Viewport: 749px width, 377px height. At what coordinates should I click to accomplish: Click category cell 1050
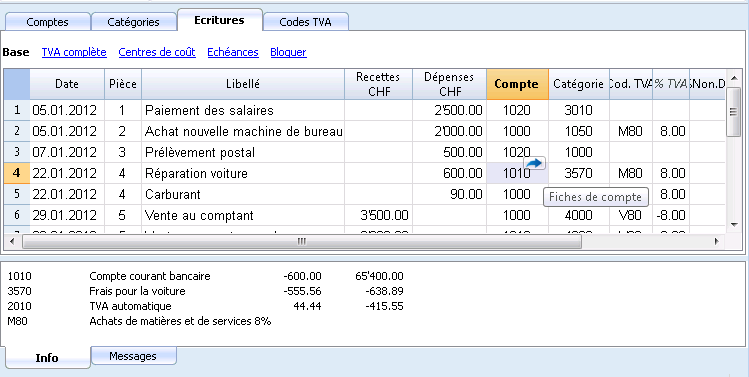pyautogui.click(x=578, y=131)
